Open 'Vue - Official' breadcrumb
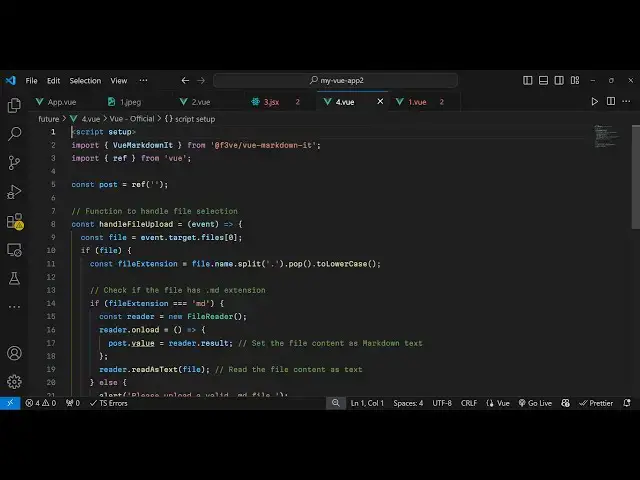640x480 pixels. coord(132,119)
